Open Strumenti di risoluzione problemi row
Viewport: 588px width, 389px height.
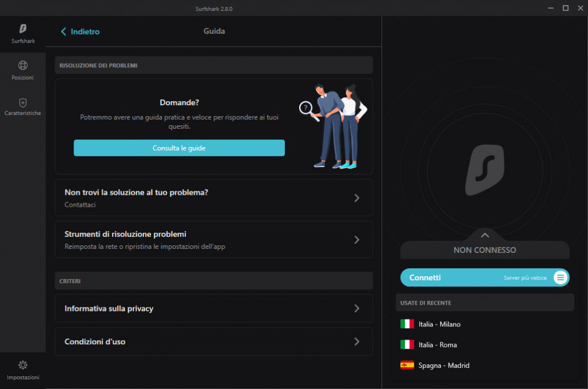pyautogui.click(x=214, y=240)
